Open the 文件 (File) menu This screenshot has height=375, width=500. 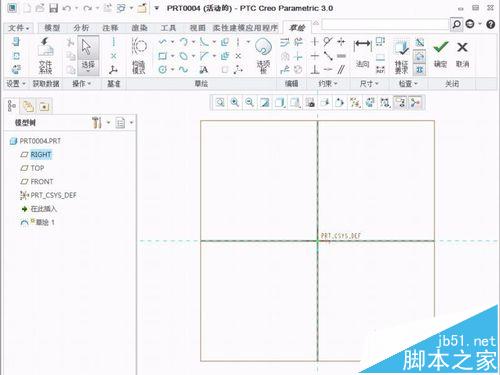(18, 28)
